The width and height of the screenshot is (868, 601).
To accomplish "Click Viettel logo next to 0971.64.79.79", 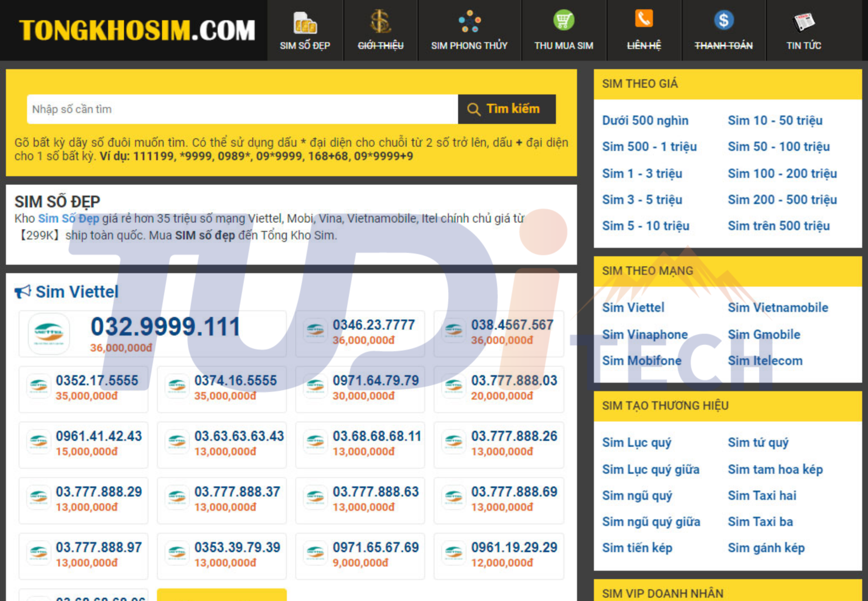I will point(315,386).
